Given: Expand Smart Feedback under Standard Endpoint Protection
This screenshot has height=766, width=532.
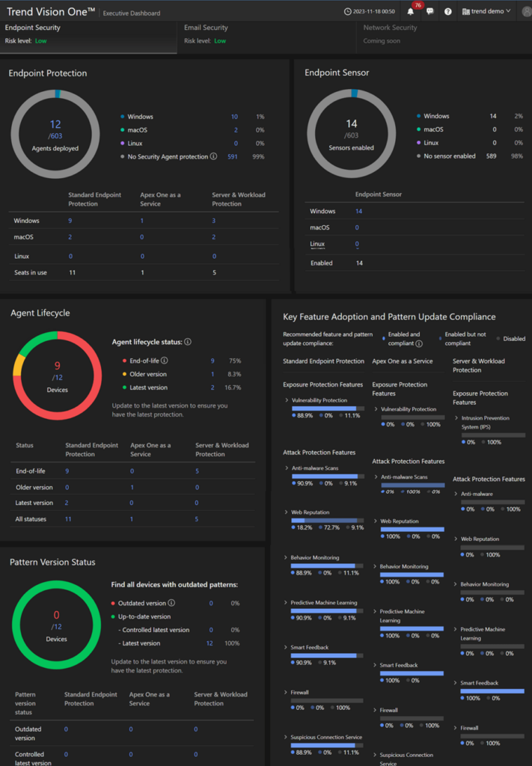Looking at the screenshot, I should 286,647.
